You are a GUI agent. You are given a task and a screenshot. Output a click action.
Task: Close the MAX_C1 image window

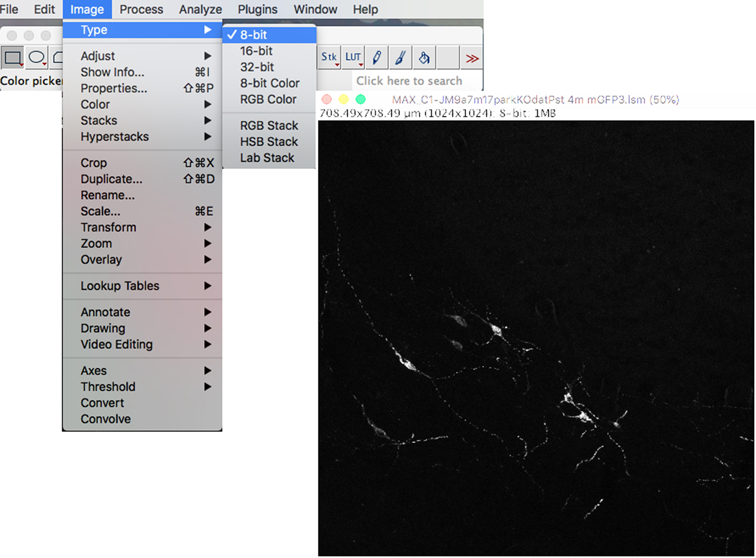[x=327, y=99]
